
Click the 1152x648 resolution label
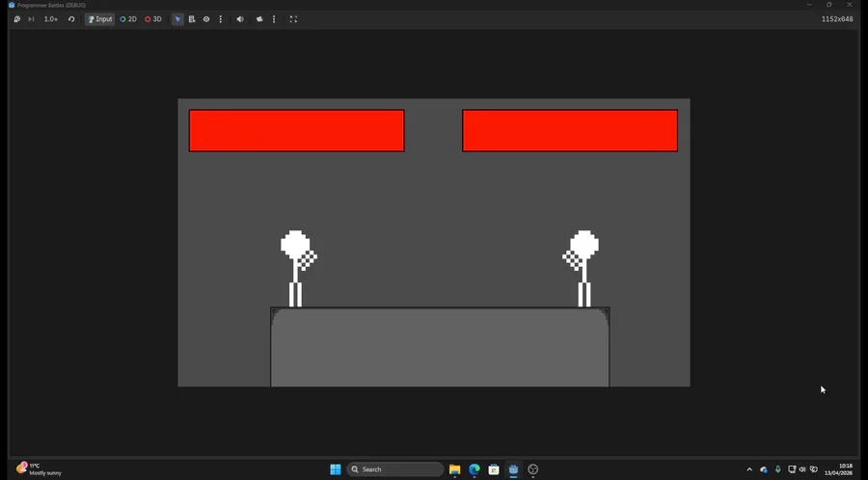(x=837, y=19)
